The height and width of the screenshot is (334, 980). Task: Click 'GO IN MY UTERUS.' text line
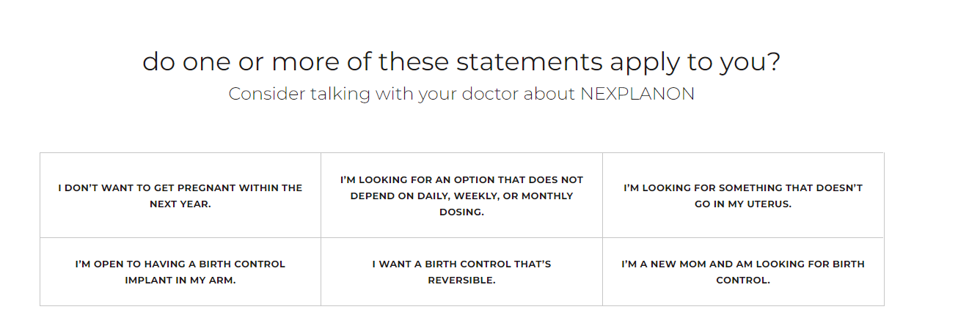743,204
